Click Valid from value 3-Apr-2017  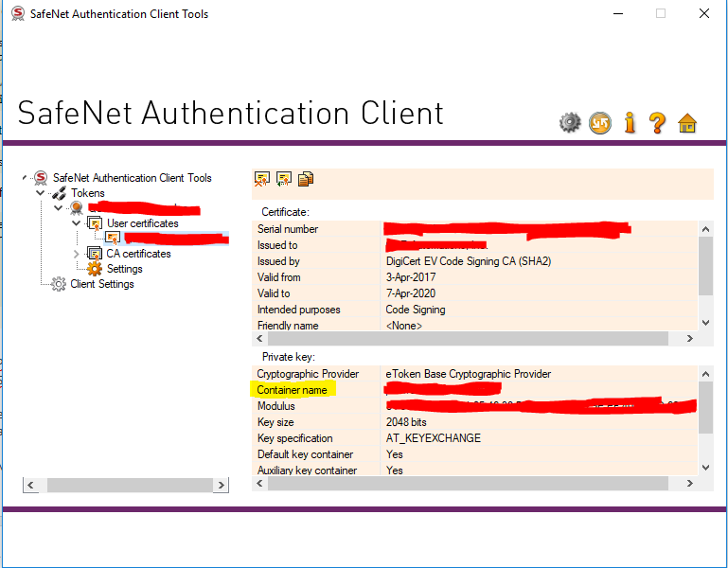coord(411,277)
